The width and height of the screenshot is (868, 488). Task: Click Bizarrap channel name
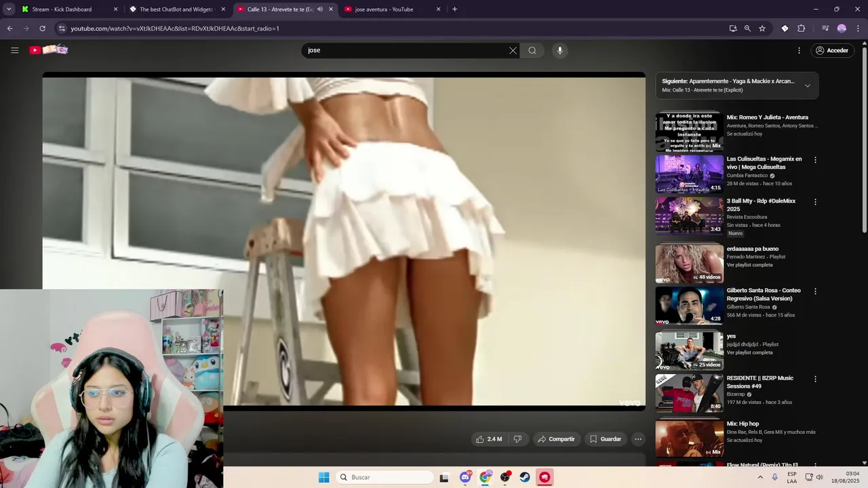pos(736,394)
